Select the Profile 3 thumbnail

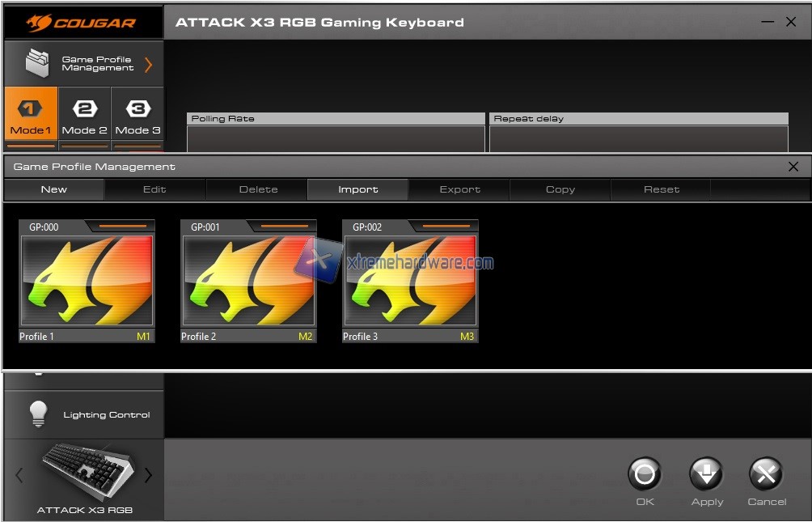(410, 280)
